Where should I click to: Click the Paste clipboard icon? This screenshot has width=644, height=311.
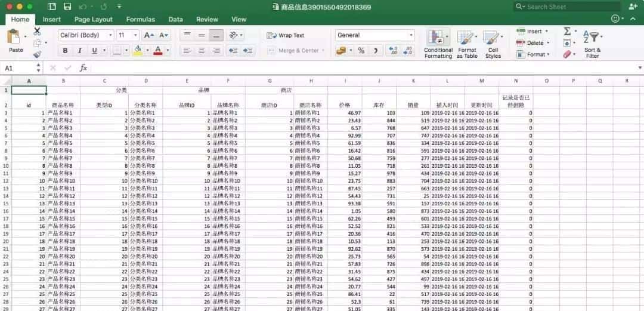[15, 37]
